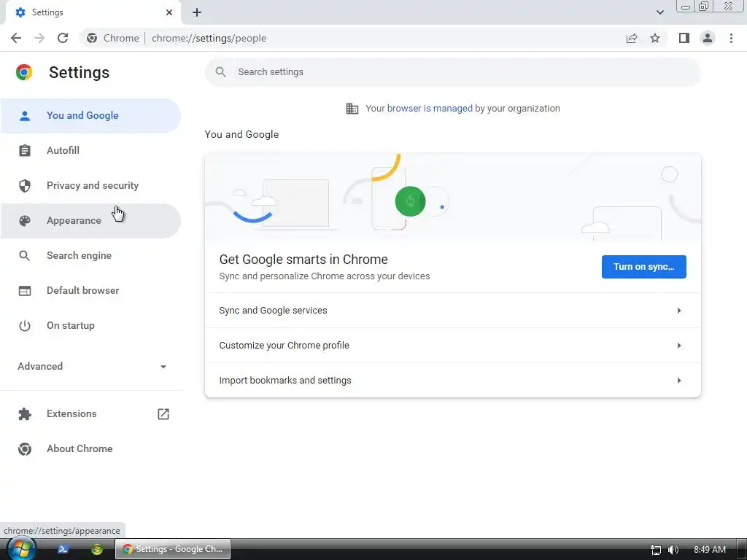The image size is (747, 560).
Task: Click the magnifier icon in search settings
Action: coord(220,72)
